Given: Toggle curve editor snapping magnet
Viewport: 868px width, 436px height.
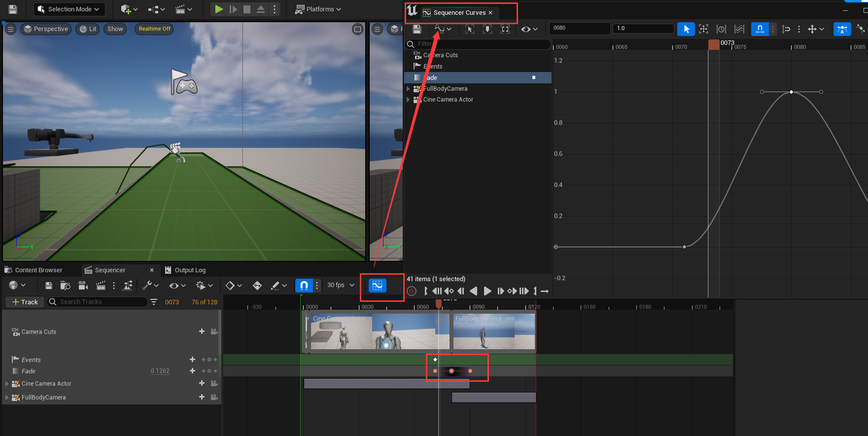Looking at the screenshot, I should pos(760,29).
